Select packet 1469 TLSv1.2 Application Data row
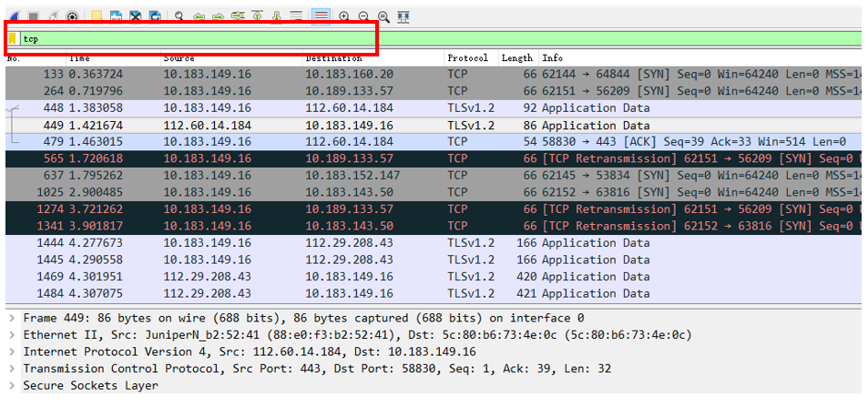The width and height of the screenshot is (868, 407). coord(364,277)
